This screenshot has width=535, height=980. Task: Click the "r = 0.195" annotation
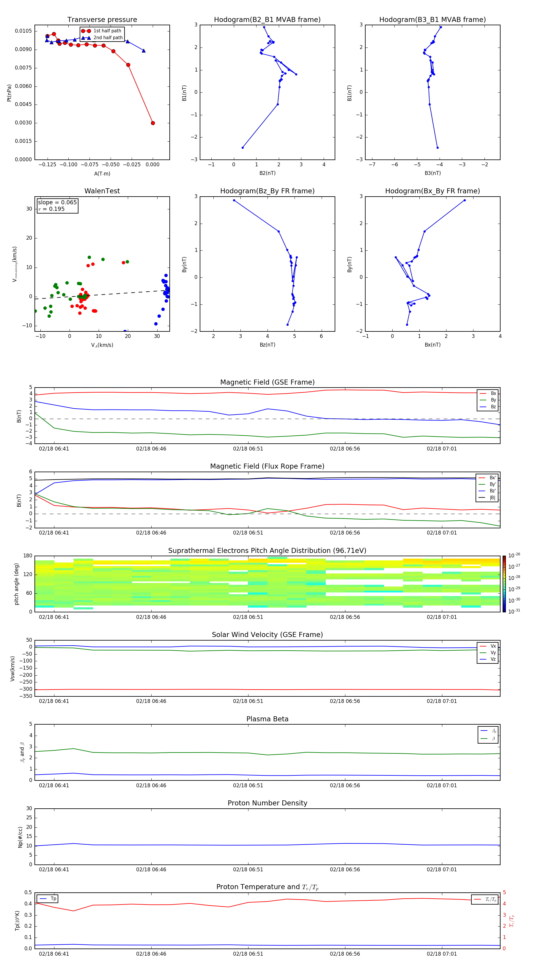tap(51, 209)
